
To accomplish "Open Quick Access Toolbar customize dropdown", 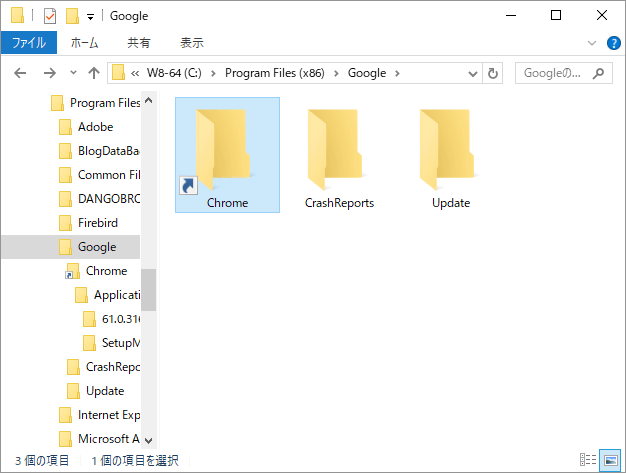I will tap(91, 17).
